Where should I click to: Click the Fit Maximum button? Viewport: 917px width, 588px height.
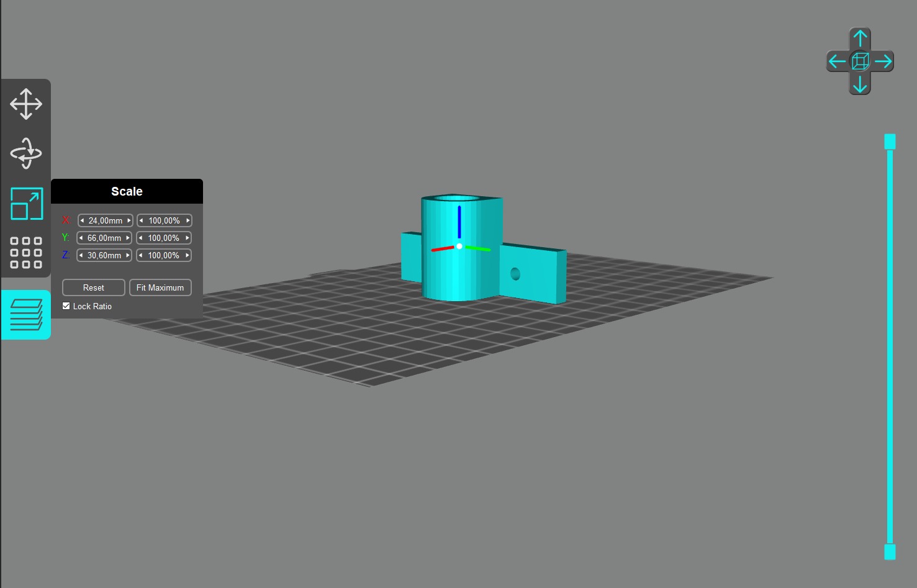(160, 287)
